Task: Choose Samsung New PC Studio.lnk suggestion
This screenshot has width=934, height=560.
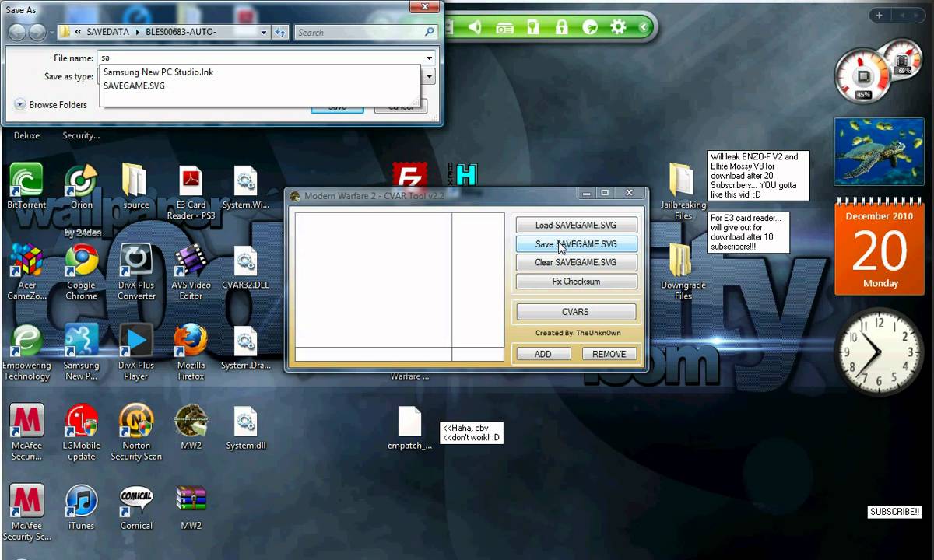Action: pyautogui.click(x=259, y=72)
